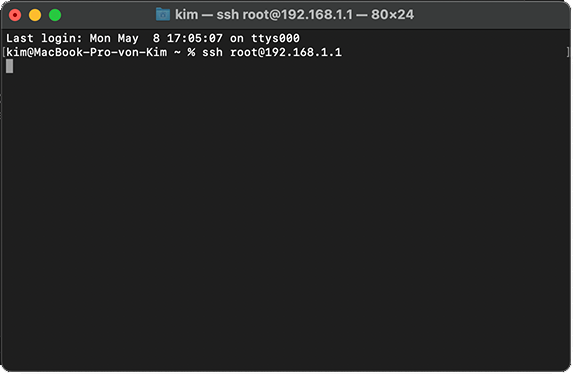Click the tilde directory symbol in prompt
573x374 pixels.
[177, 52]
